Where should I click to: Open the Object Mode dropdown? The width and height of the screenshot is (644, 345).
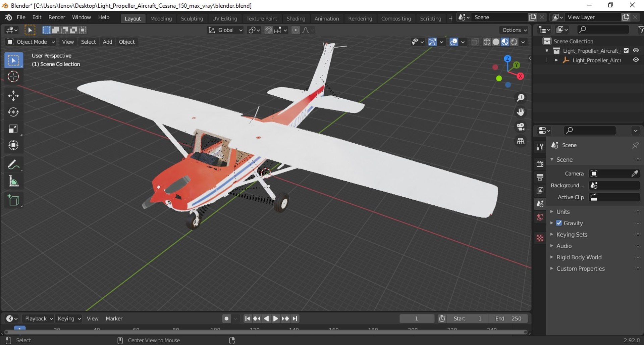(x=31, y=42)
